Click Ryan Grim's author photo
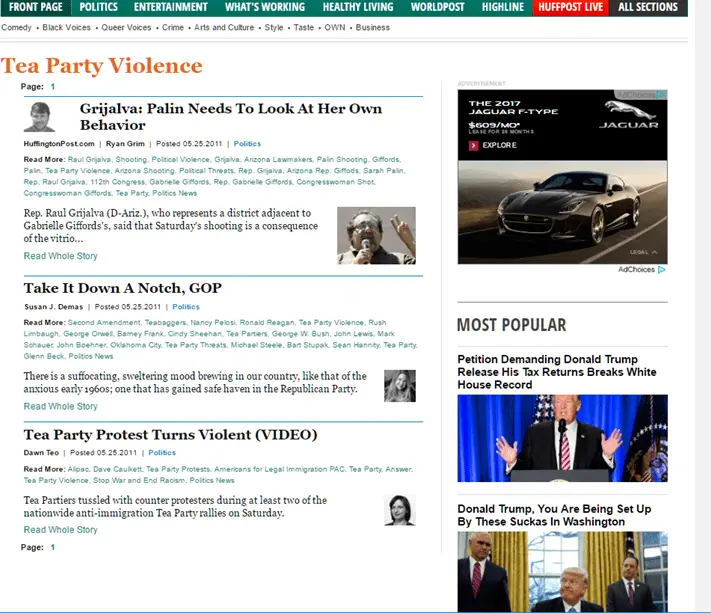Screen dimensions: 711x613 [39, 117]
